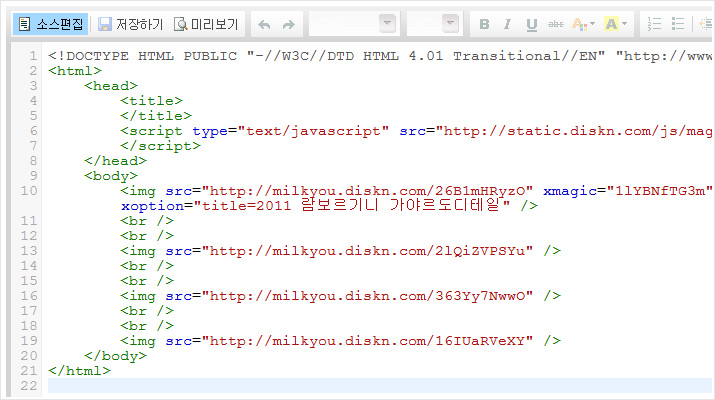The image size is (715, 400).
Task: Expand the background color dropdown arrow
Action: pyautogui.click(x=624, y=23)
